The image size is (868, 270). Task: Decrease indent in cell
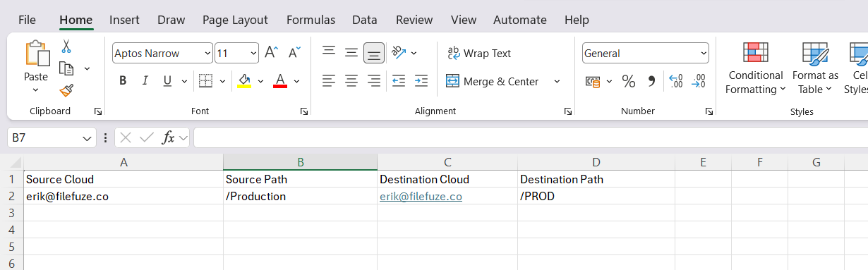[x=399, y=81]
